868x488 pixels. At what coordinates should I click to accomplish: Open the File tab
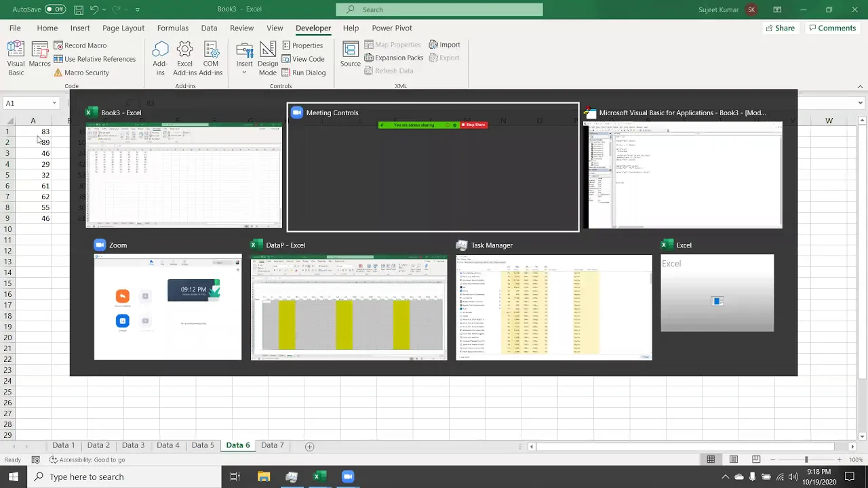(15, 28)
